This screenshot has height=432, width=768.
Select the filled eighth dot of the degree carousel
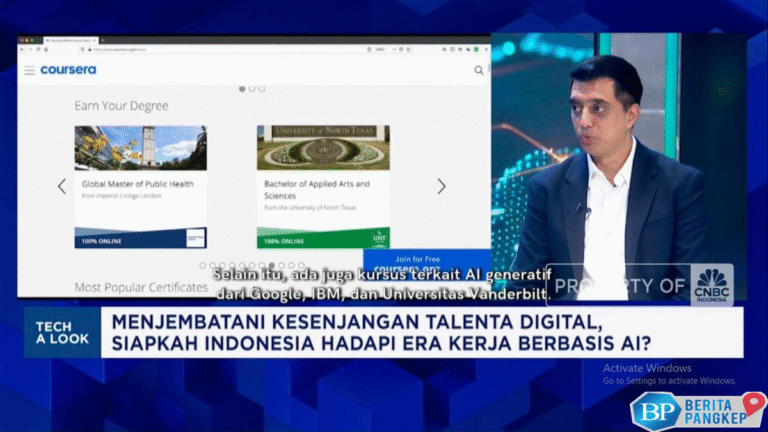(272, 265)
